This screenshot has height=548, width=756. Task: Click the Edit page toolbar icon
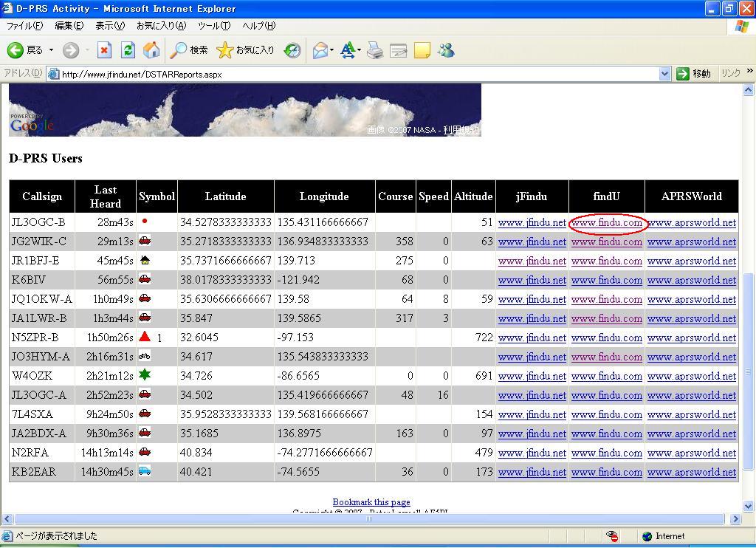coord(398,49)
